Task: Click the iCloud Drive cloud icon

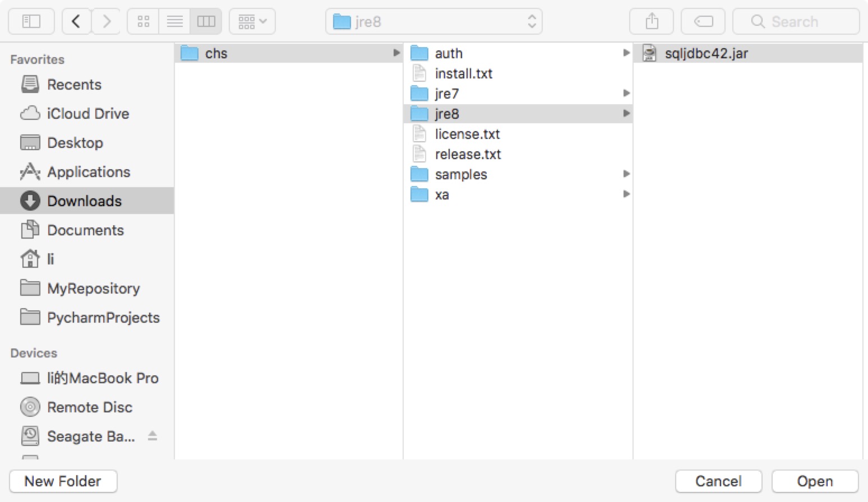Action: pyautogui.click(x=30, y=114)
